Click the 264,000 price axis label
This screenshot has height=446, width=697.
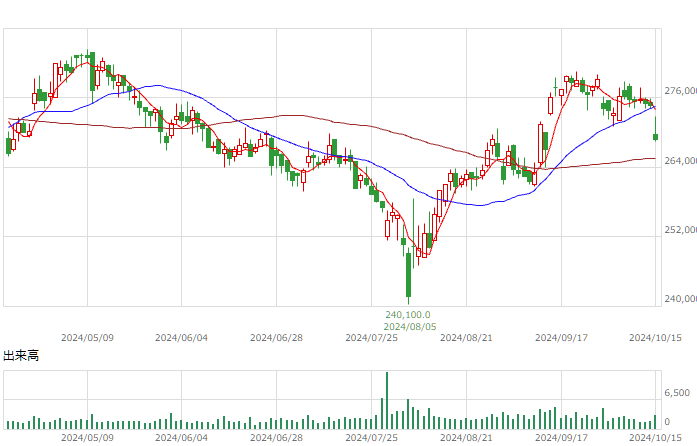coord(681,161)
